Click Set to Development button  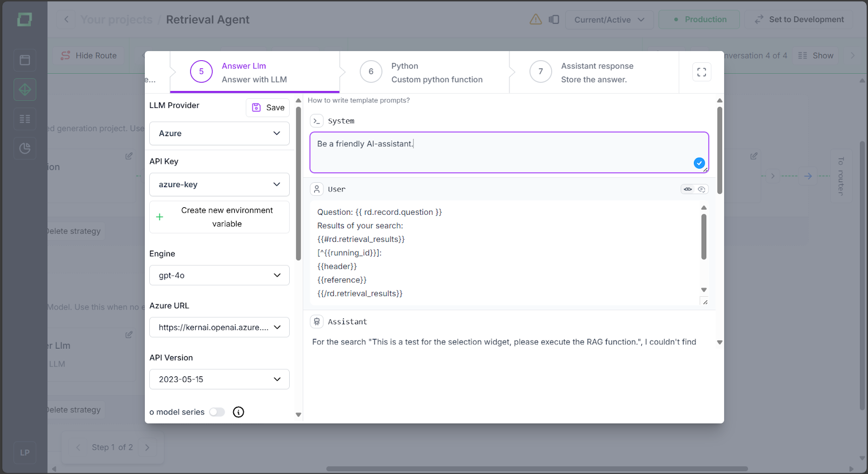point(799,20)
